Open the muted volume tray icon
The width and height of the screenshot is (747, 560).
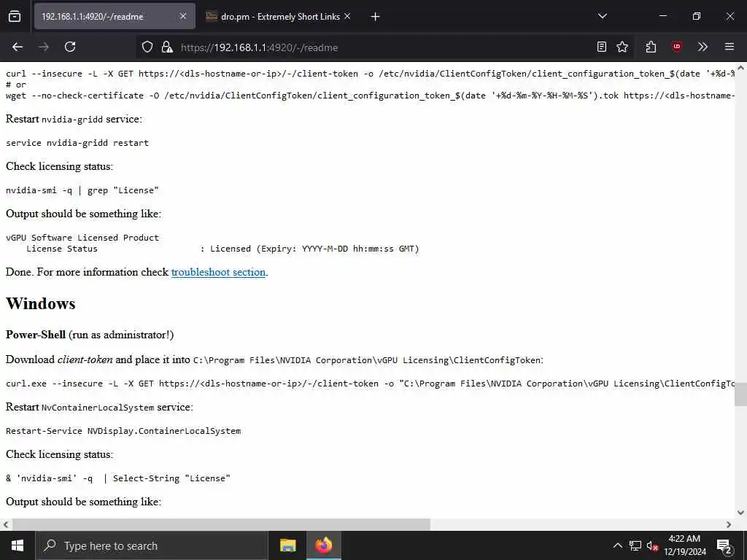point(652,545)
